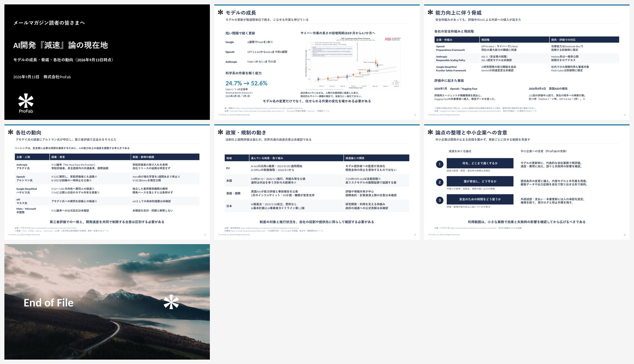The image size is (634, 364).
Task: Click the 米国 row label
Action: point(229,181)
